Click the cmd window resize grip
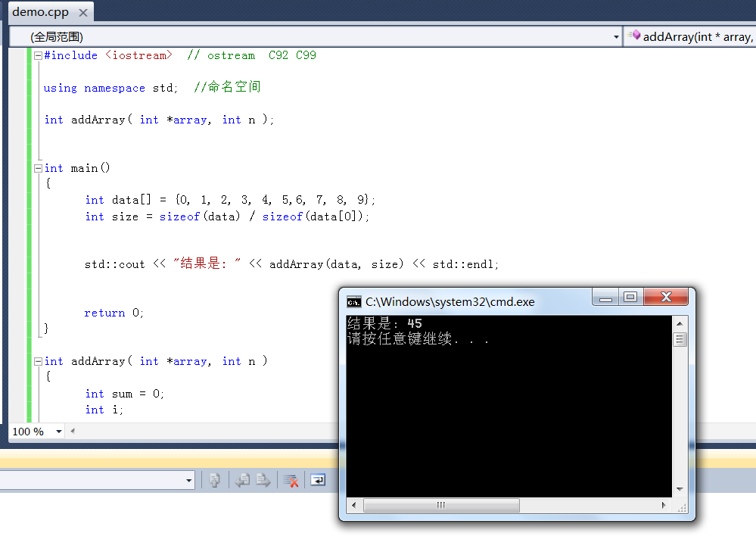The image size is (756, 558). (x=681, y=507)
